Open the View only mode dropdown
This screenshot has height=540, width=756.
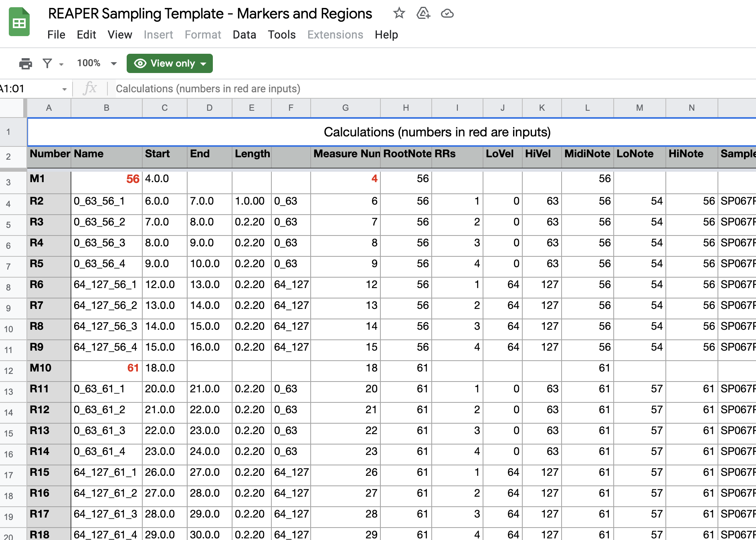pos(170,63)
